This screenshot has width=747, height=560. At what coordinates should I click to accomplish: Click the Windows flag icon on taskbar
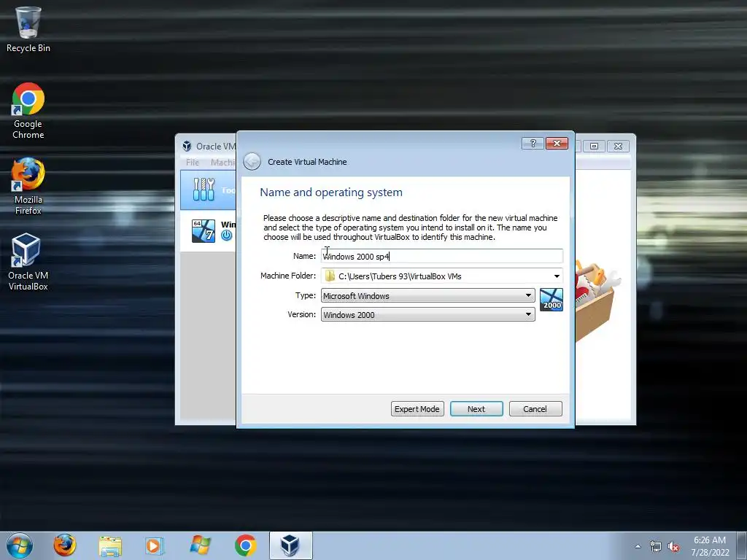pyautogui.click(x=200, y=545)
